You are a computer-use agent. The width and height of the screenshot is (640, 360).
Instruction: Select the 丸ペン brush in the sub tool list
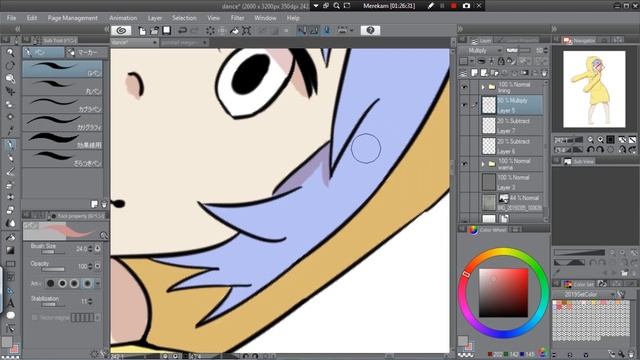click(62, 87)
